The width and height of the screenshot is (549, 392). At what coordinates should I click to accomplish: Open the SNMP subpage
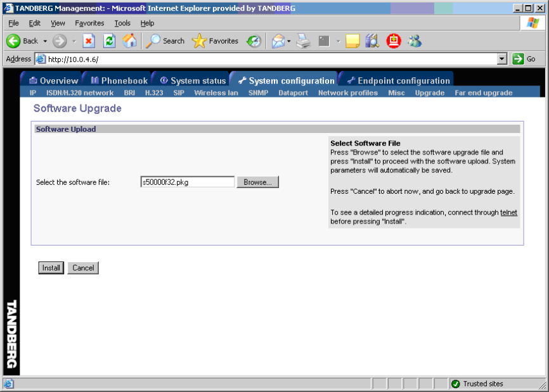point(258,92)
